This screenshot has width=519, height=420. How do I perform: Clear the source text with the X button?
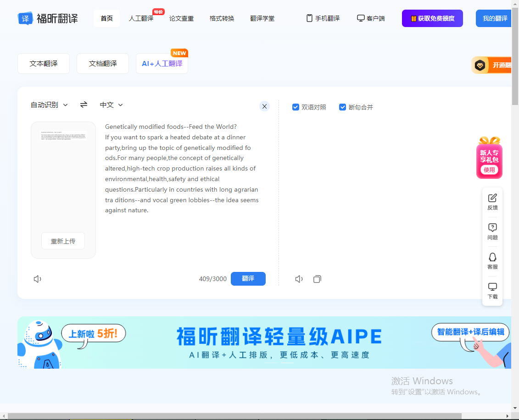pyautogui.click(x=264, y=106)
